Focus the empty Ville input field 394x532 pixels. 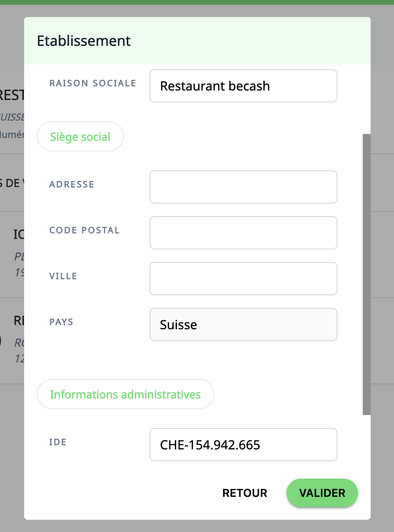point(243,279)
